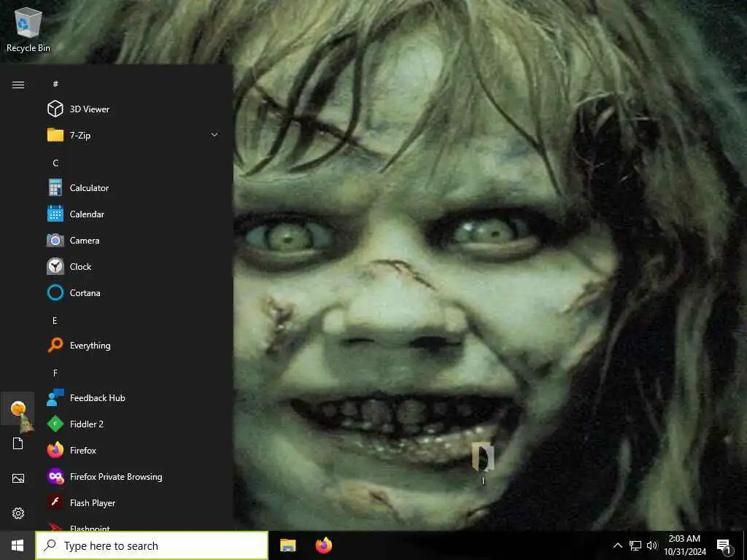This screenshot has height=560, width=747.
Task: Launch Flash Player
Action: tap(133, 503)
